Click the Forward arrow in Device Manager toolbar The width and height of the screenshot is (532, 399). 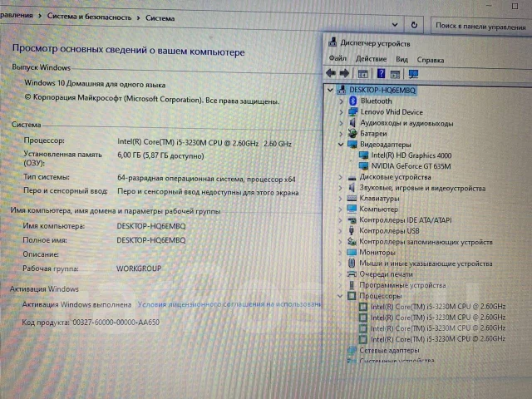(x=344, y=73)
